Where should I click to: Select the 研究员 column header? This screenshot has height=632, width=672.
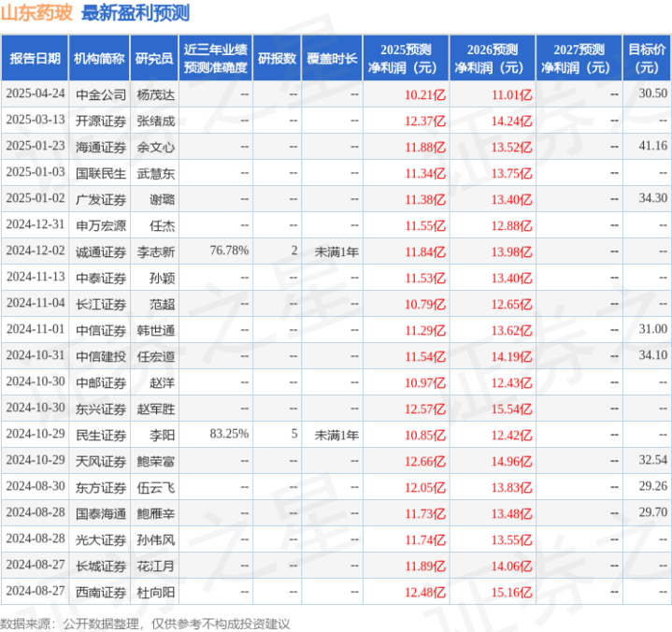[154, 58]
